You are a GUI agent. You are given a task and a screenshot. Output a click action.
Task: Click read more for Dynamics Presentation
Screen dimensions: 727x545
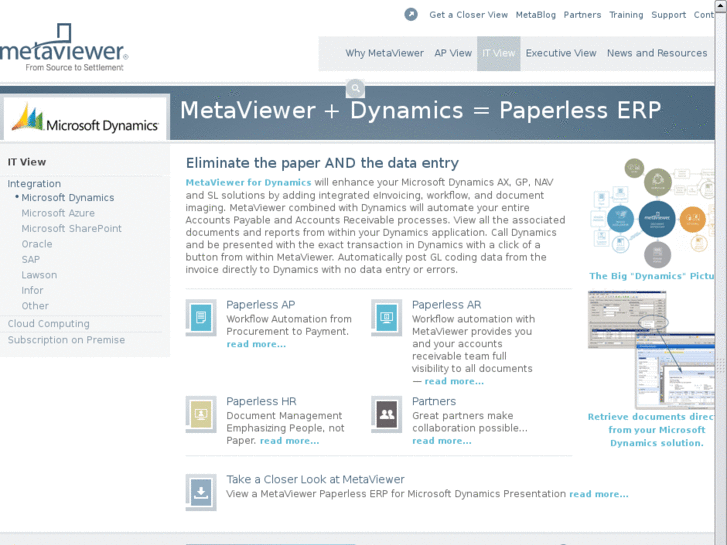599,494
